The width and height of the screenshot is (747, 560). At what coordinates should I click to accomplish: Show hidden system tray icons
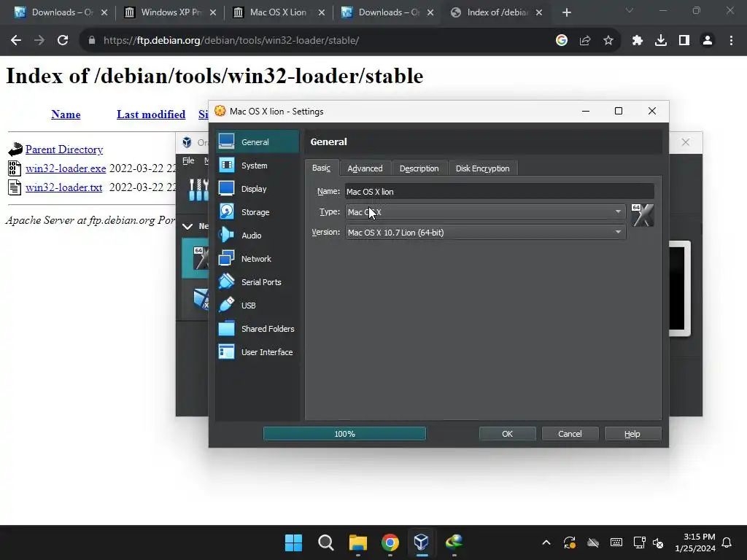coord(546,542)
